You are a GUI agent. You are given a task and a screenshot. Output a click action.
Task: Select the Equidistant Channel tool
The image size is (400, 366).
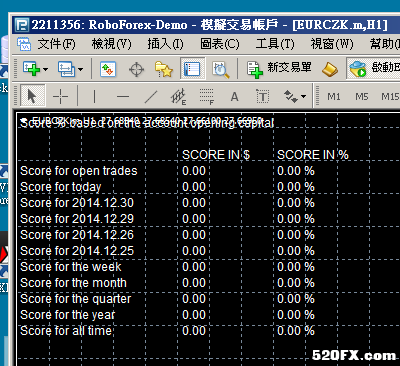(x=178, y=97)
